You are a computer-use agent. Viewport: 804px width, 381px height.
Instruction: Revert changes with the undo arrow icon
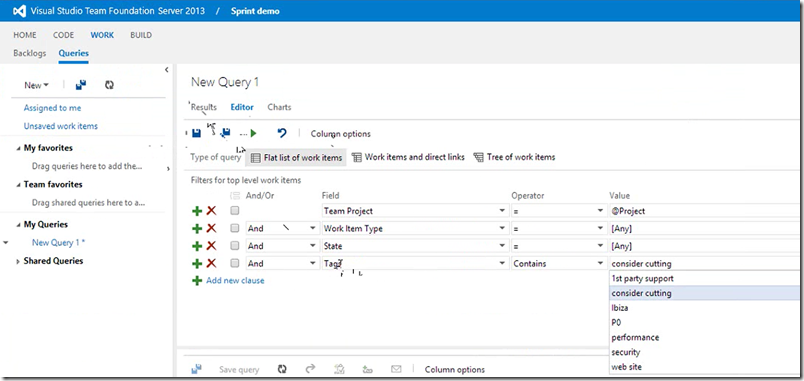282,133
